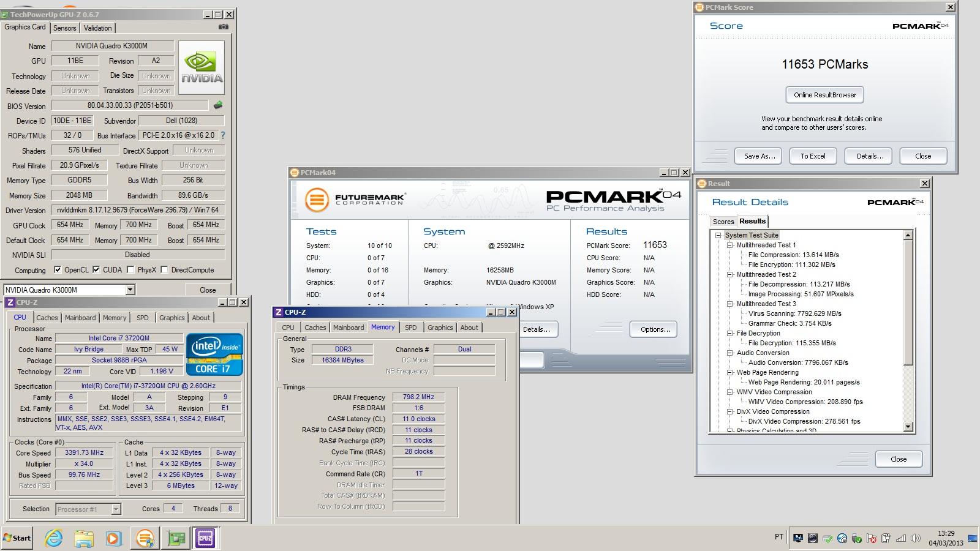
Task: Click the BIOS save chip icon in GPU-Z
Action: [218, 105]
